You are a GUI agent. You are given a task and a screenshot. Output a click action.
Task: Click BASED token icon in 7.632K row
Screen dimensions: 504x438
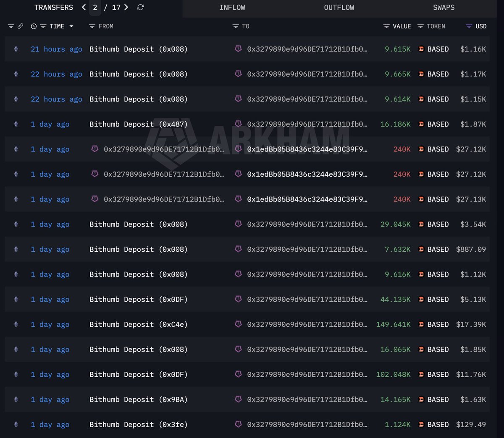pos(421,249)
